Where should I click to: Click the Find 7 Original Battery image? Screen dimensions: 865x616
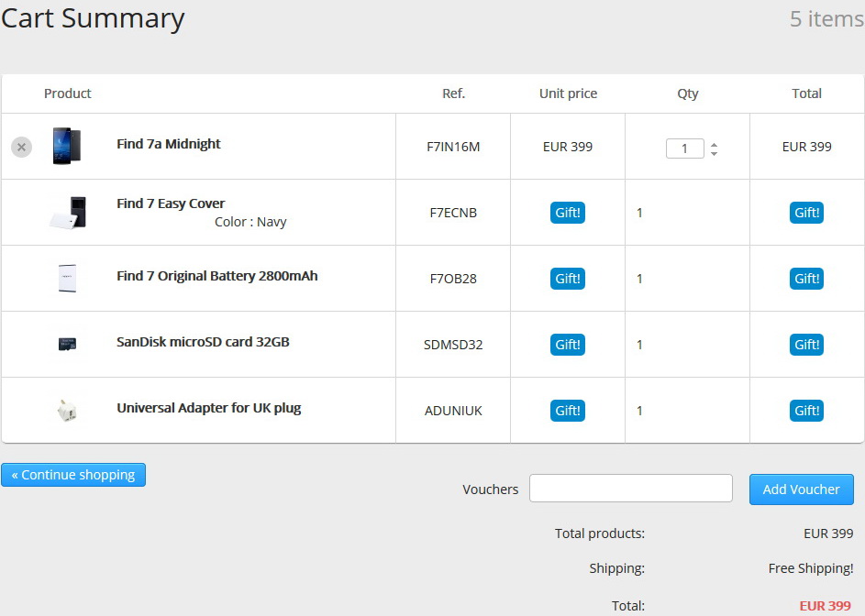[67, 278]
